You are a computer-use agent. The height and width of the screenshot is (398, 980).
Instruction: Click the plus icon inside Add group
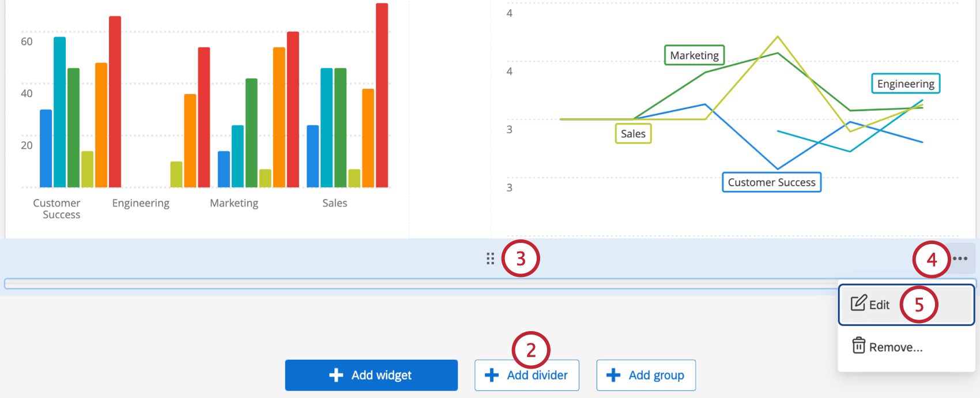click(x=614, y=375)
